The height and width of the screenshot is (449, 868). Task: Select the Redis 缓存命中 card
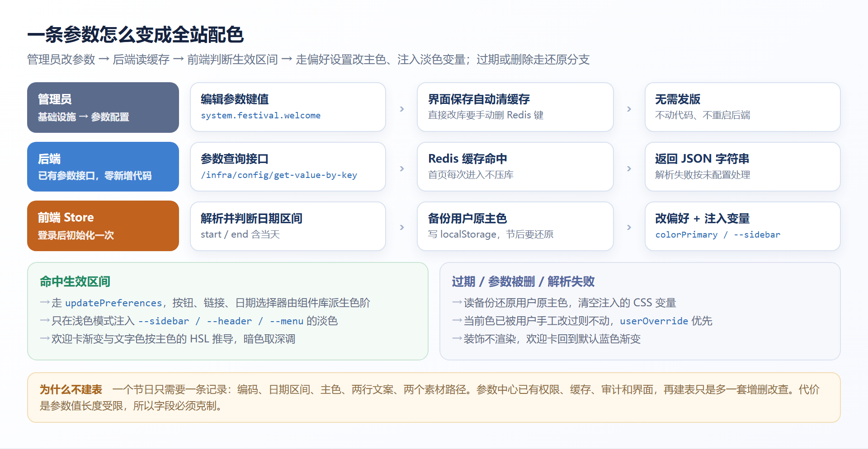[x=515, y=167]
